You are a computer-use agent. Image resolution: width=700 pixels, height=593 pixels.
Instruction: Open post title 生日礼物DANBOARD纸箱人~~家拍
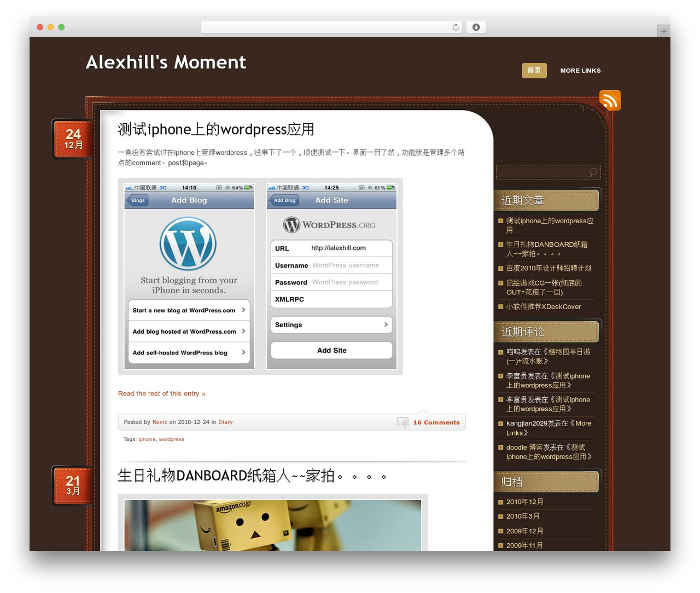(x=252, y=475)
